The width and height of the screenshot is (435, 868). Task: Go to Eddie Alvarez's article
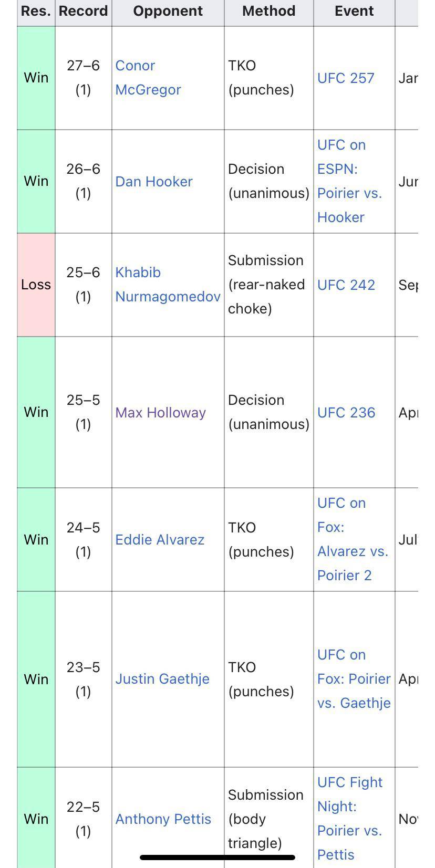tap(160, 540)
